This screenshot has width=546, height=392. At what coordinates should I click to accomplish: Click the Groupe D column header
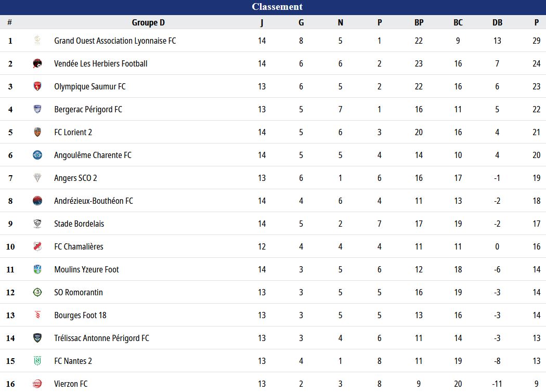click(148, 23)
